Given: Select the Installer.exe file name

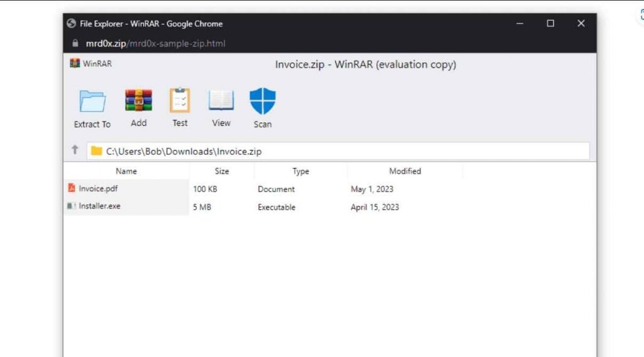Looking at the screenshot, I should 99,206.
